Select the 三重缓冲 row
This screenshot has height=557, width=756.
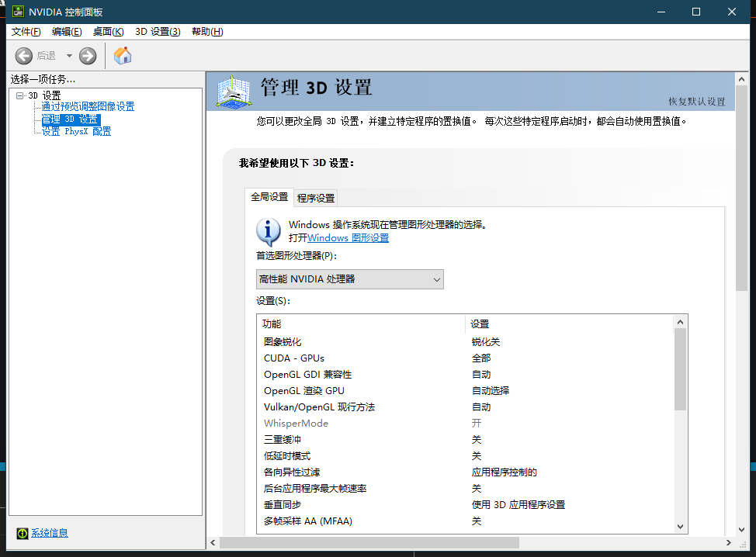[x=465, y=439]
